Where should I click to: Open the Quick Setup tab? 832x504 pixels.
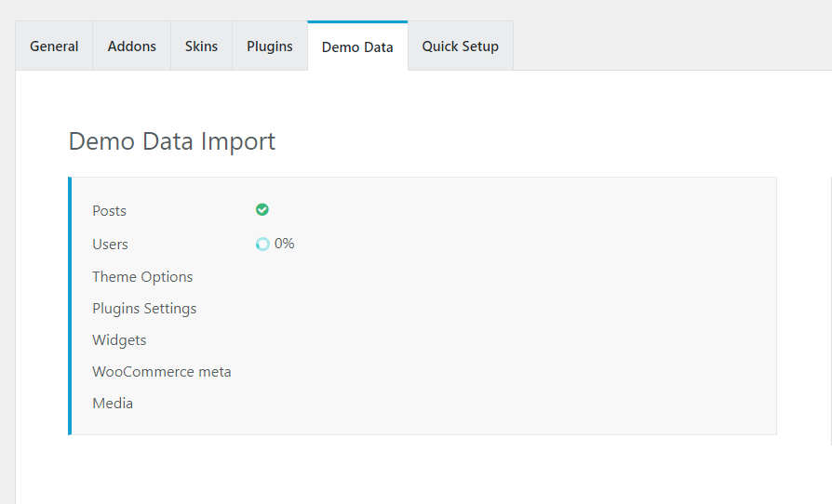click(x=460, y=46)
